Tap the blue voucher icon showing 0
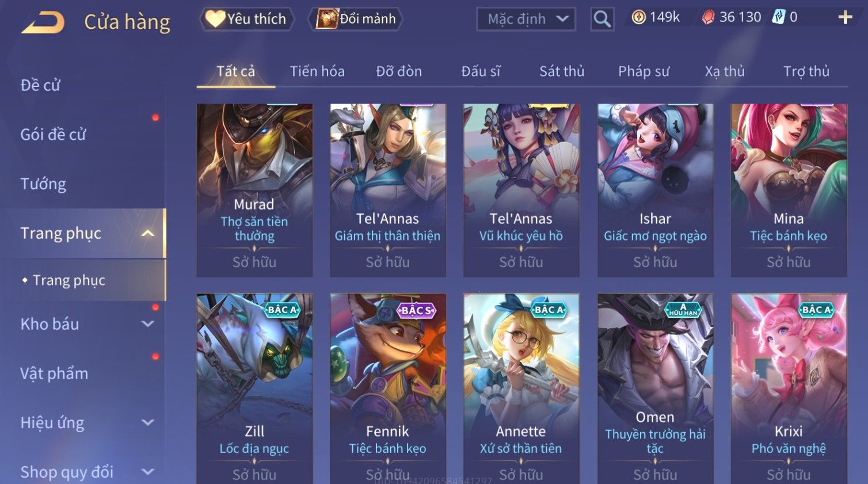 click(x=778, y=17)
